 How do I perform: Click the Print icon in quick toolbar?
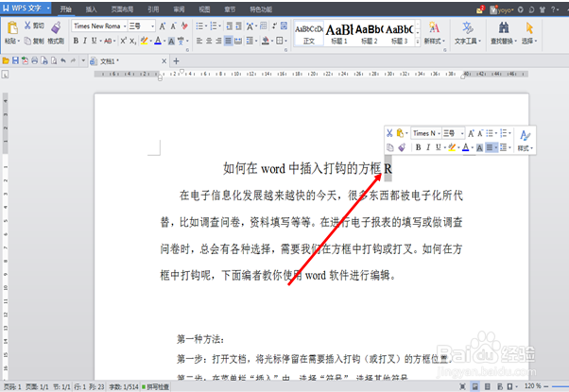pyautogui.click(x=34, y=60)
